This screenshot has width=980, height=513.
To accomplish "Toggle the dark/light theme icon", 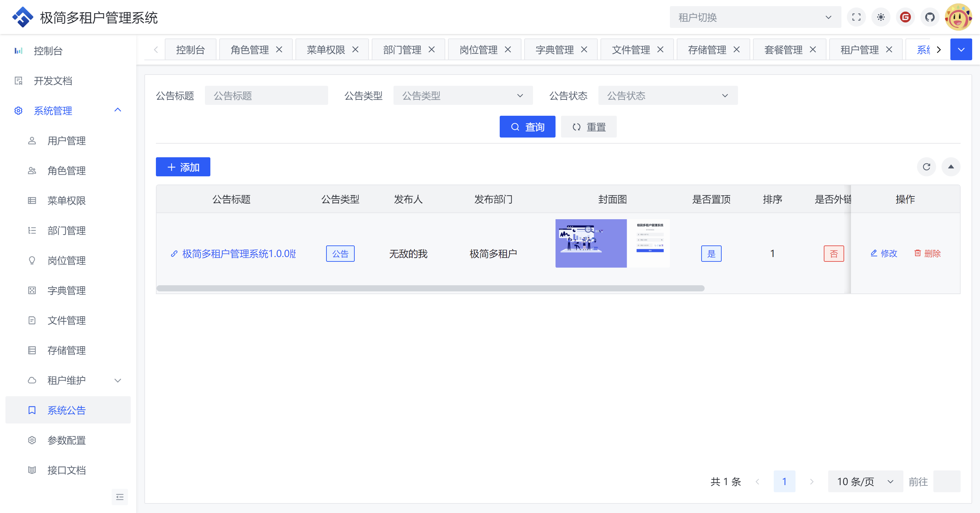I will click(x=881, y=17).
